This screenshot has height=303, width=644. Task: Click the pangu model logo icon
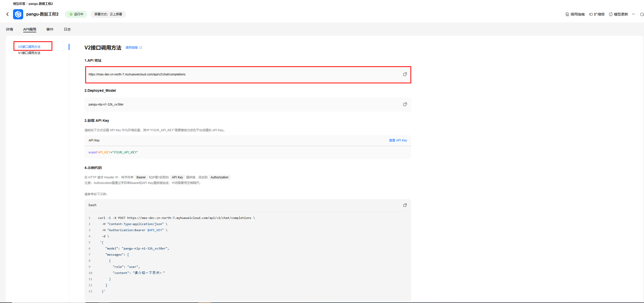point(18,14)
